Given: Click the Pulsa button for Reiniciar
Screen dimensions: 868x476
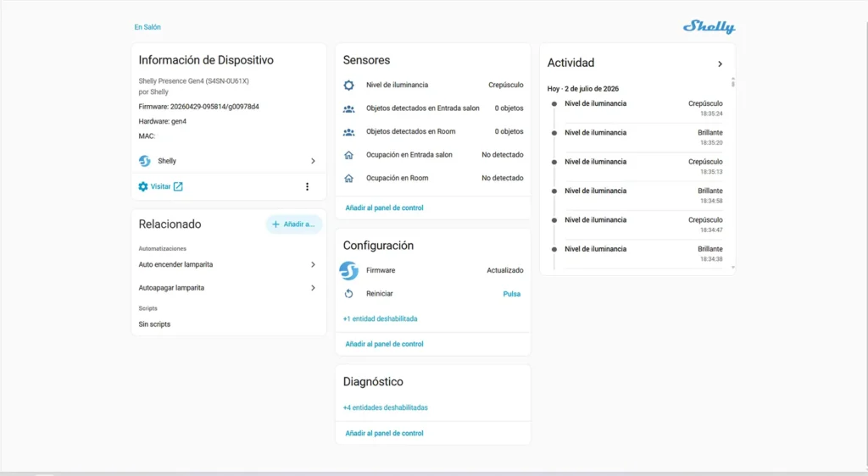Looking at the screenshot, I should tap(511, 294).
